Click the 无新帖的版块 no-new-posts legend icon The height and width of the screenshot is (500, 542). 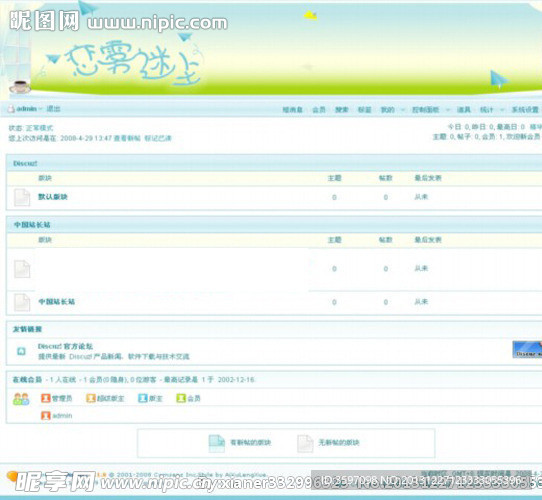point(305,443)
